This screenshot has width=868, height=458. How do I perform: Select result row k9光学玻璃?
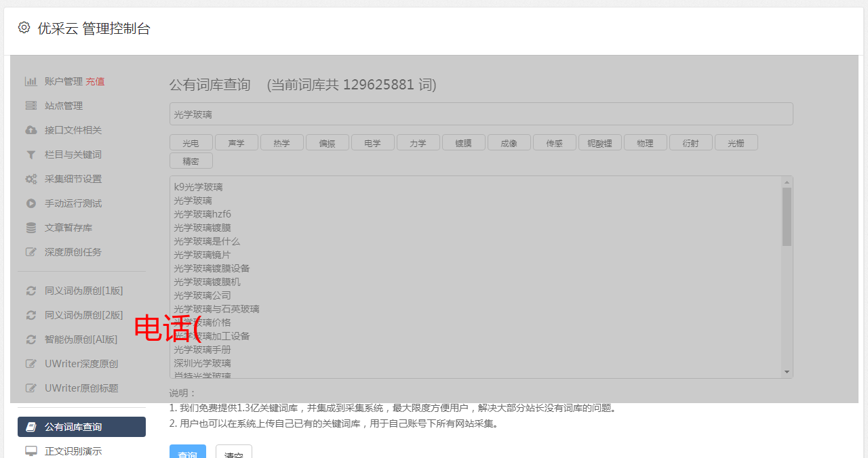198,187
